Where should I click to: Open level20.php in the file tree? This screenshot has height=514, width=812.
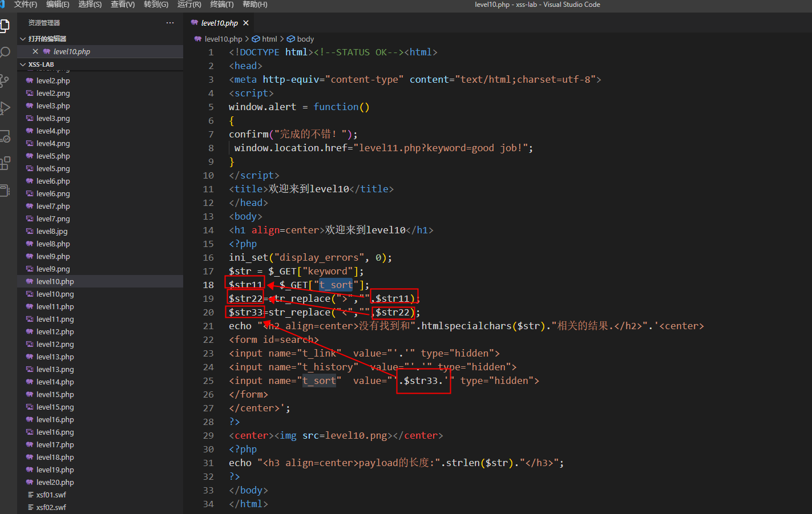tap(55, 482)
